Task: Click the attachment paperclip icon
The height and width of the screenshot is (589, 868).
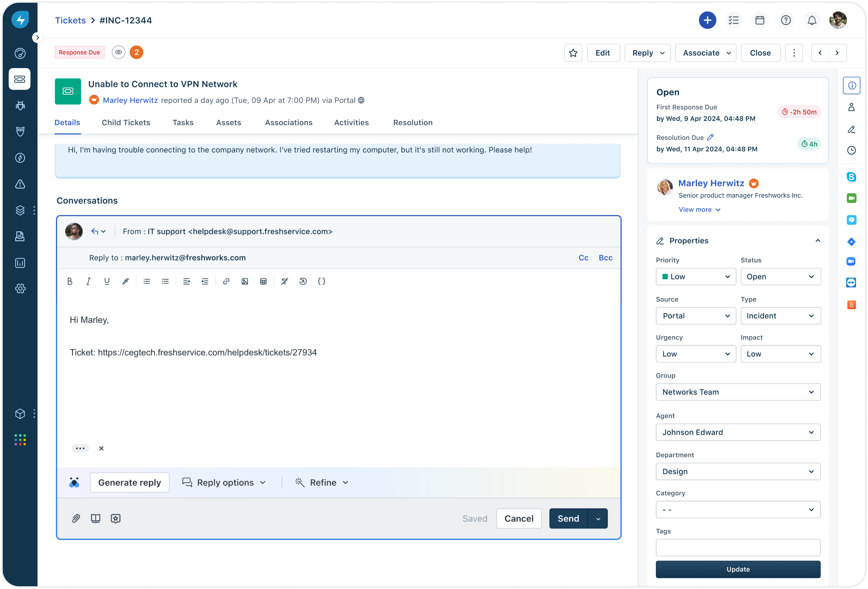Action: tap(76, 518)
